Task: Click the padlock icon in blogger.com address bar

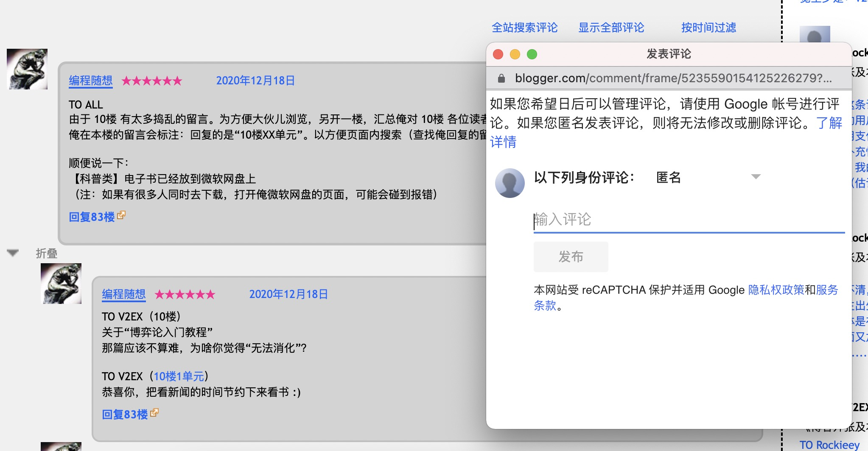Action: (502, 78)
